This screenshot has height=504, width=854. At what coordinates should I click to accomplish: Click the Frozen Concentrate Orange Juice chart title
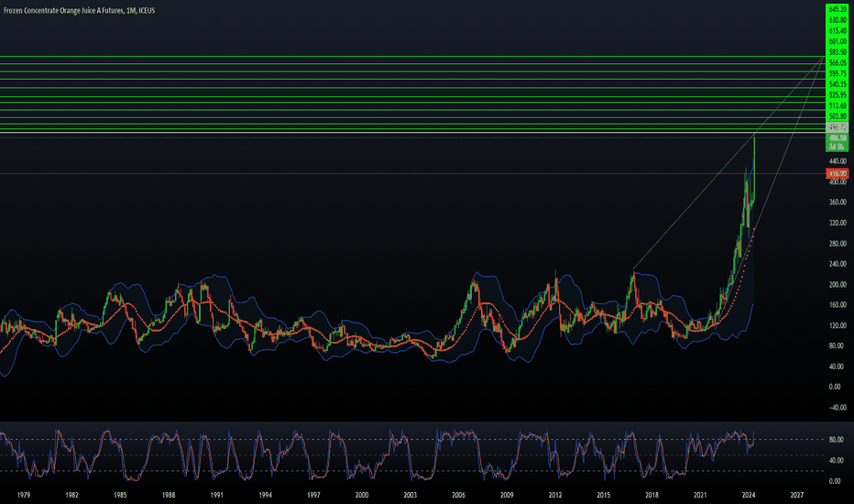(x=79, y=10)
